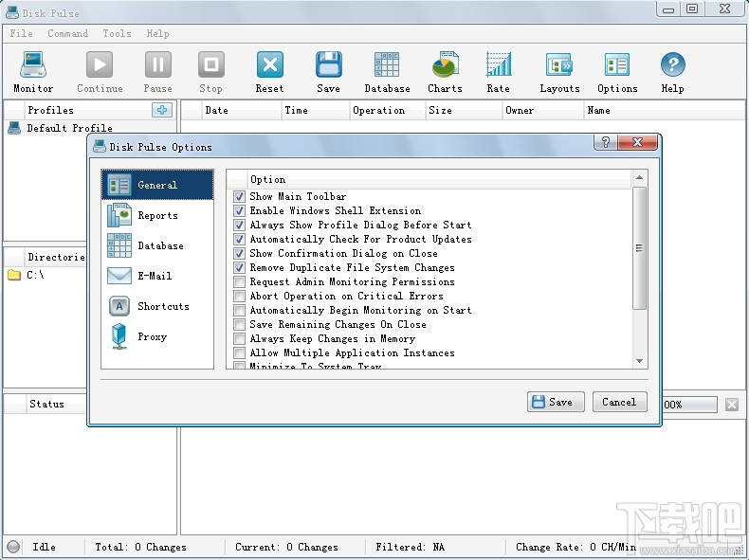Uncheck Show Main Toolbar
Viewport: 749px width, 560px height.
click(239, 196)
